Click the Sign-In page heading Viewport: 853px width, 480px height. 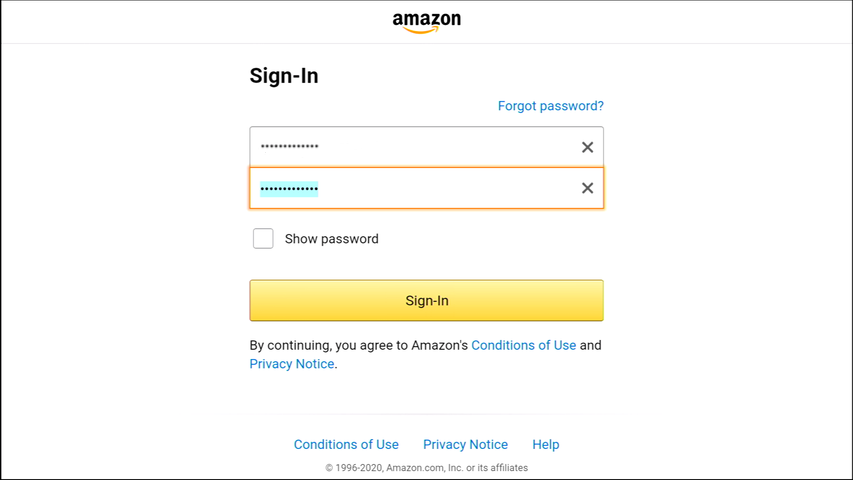click(284, 76)
